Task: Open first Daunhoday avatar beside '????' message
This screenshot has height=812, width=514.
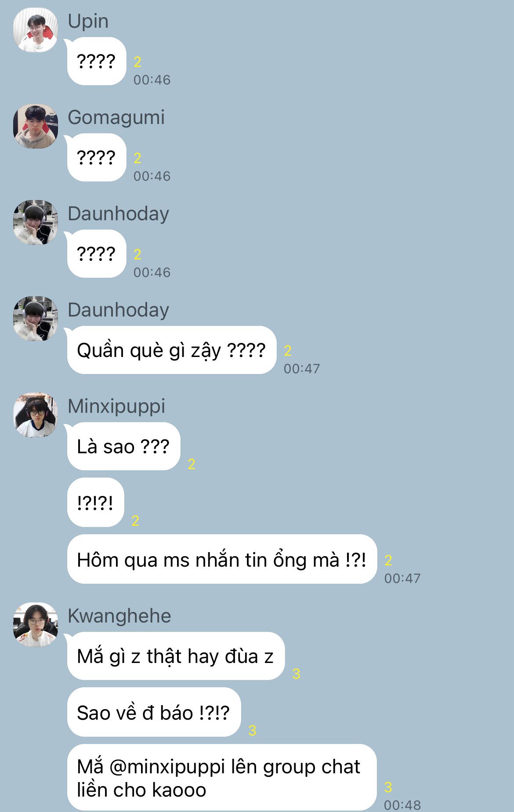Action: (x=36, y=222)
